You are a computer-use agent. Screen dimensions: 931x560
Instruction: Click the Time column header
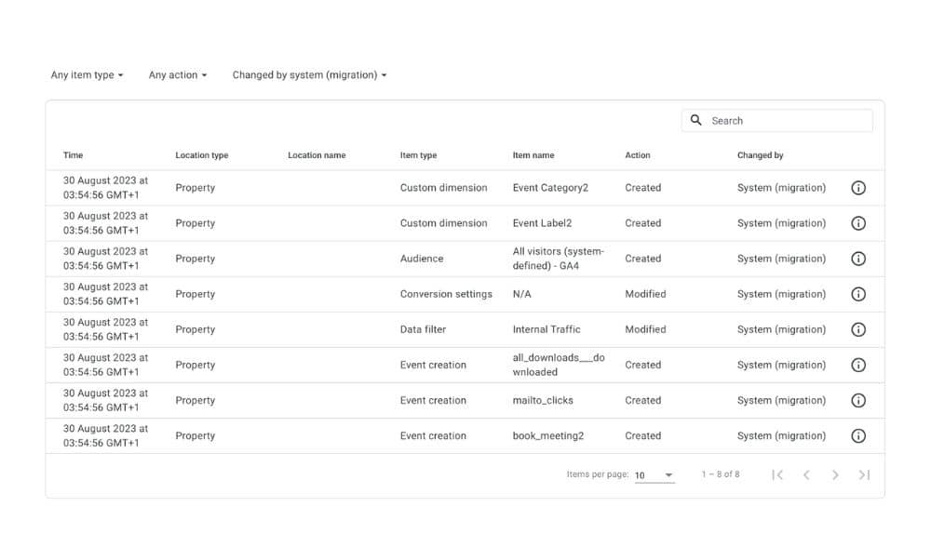73,155
